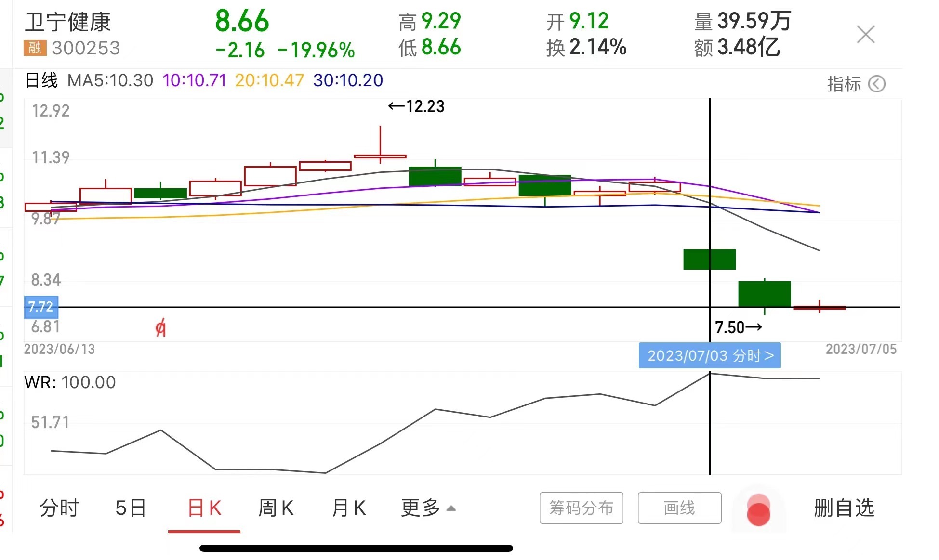
Task: Open the 筹码分布 chip distribution button
Action: pos(581,508)
